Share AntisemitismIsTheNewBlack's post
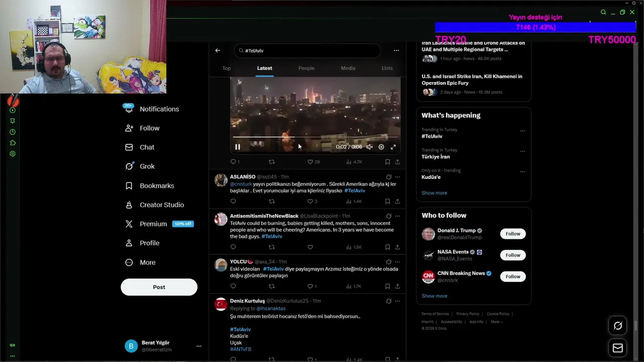The width and height of the screenshot is (644, 362). (x=397, y=247)
